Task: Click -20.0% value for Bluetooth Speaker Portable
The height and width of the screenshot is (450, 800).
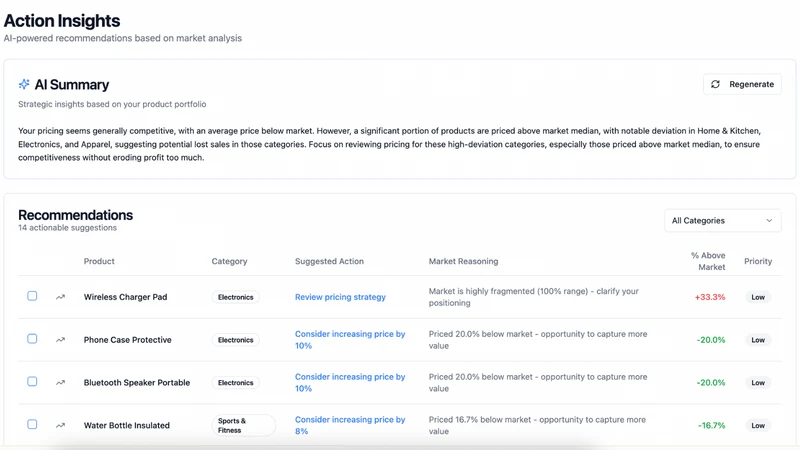Action: 711,383
